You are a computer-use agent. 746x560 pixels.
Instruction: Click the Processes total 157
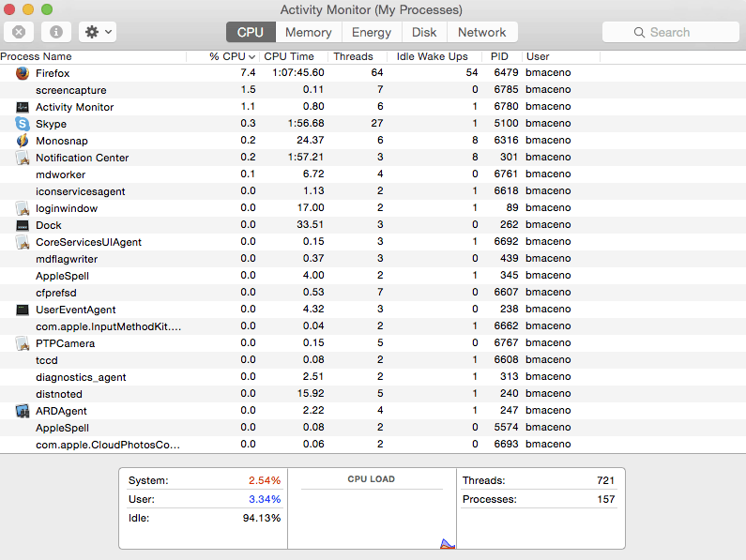click(x=606, y=499)
